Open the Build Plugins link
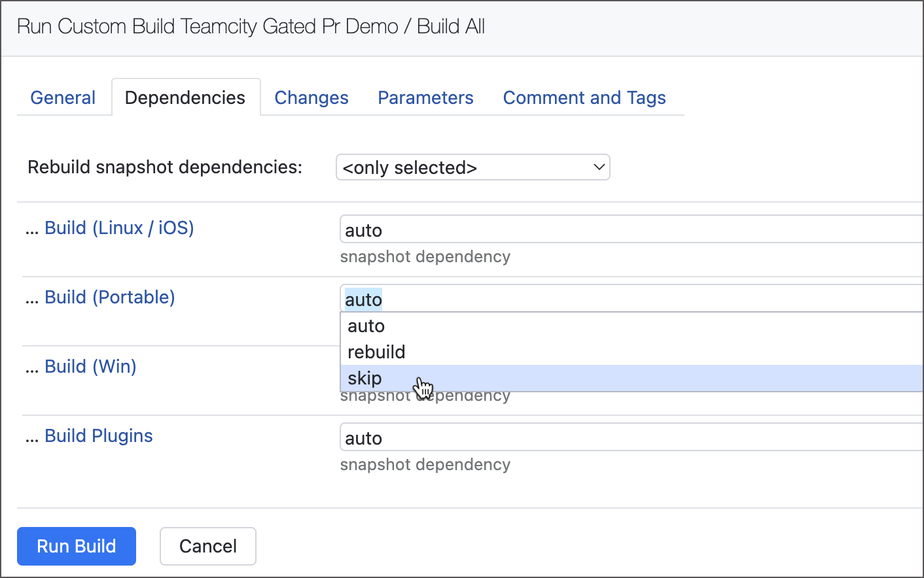The image size is (924, 578). pos(98,436)
